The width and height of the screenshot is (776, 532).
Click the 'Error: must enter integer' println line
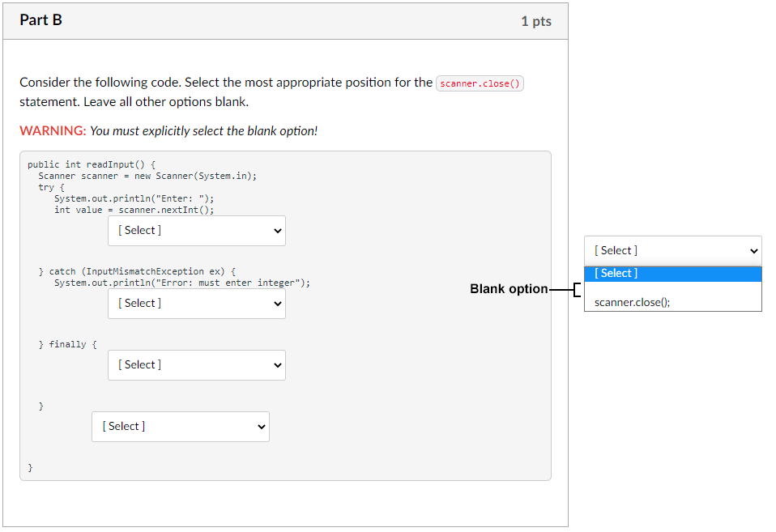pyautogui.click(x=182, y=283)
